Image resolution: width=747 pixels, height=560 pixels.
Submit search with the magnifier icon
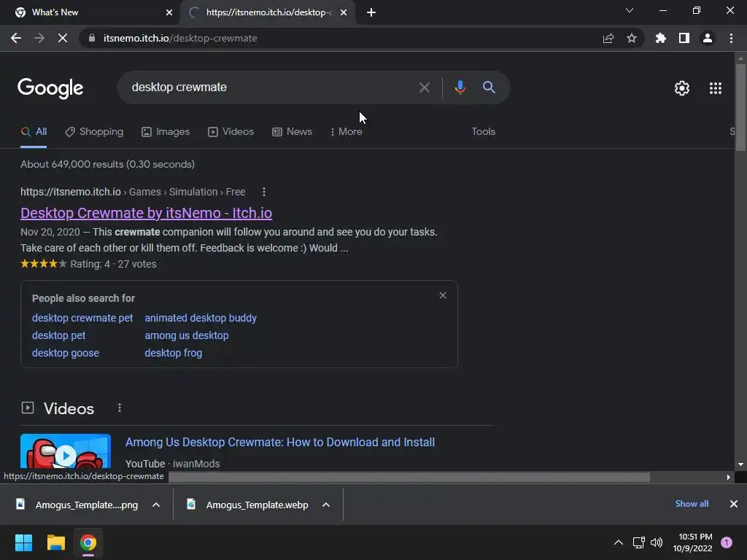(x=489, y=87)
